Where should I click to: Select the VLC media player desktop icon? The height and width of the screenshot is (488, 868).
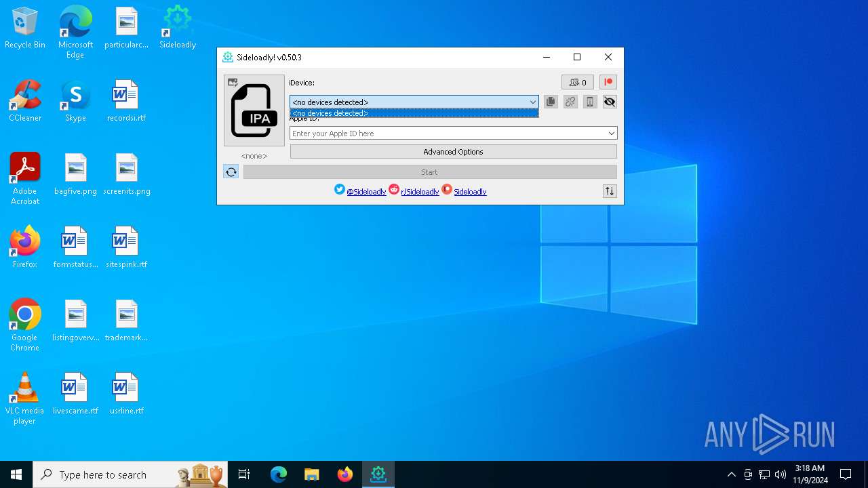[x=25, y=399]
